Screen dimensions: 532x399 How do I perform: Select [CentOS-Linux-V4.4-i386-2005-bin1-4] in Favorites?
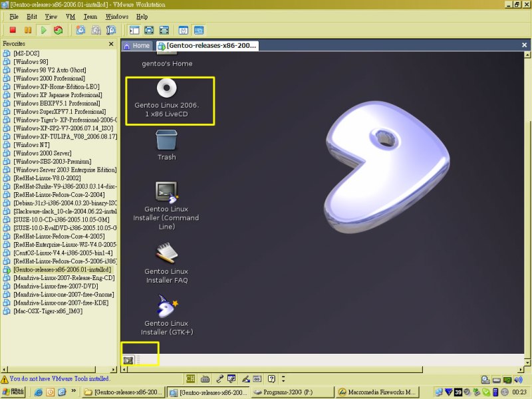pyautogui.click(x=63, y=253)
